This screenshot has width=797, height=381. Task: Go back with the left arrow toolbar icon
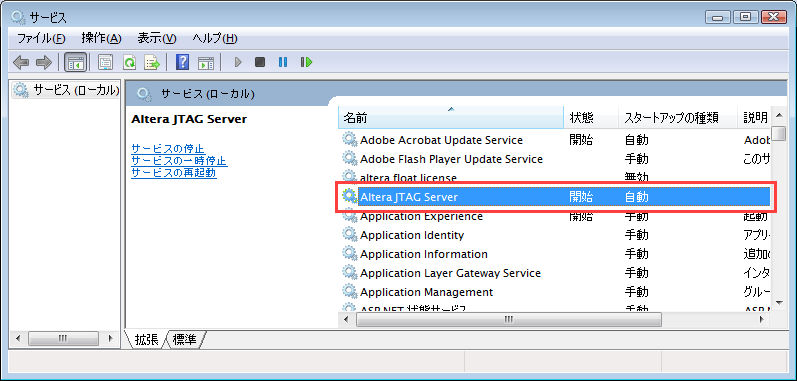(21, 62)
